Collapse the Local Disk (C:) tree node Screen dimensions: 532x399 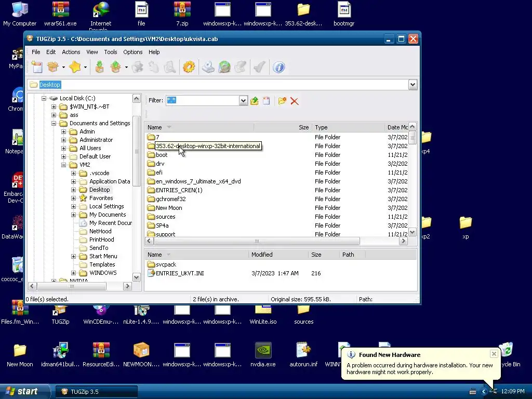pyautogui.click(x=44, y=98)
